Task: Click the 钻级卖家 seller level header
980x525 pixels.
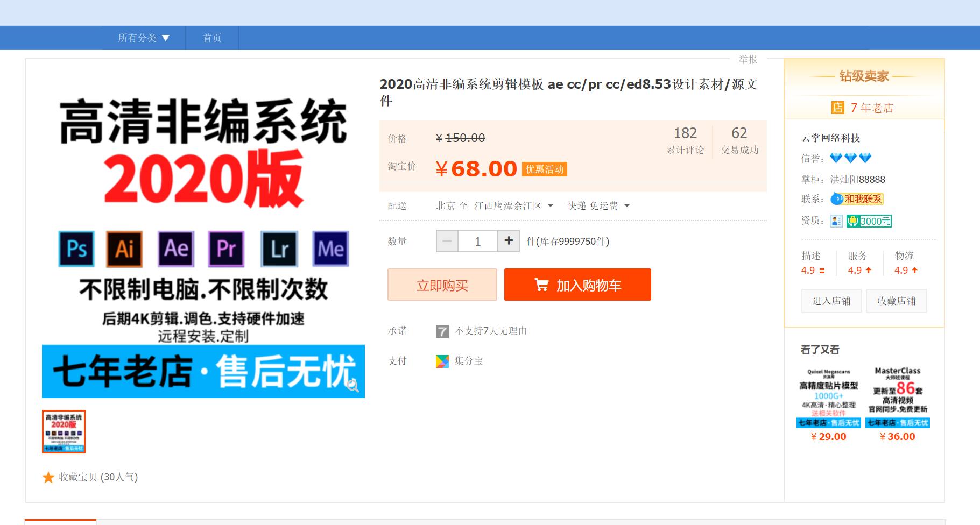Action: click(864, 76)
